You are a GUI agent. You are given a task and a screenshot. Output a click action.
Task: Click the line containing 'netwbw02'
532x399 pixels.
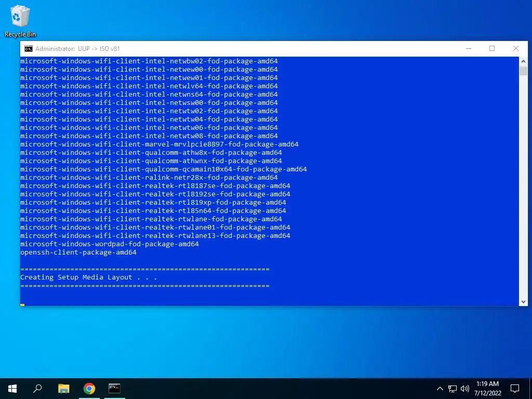click(149, 61)
